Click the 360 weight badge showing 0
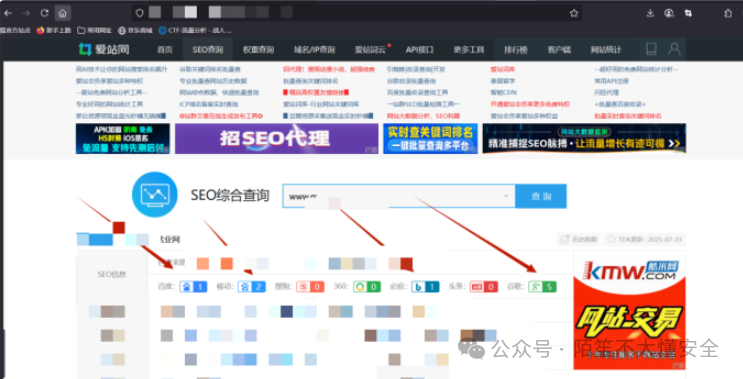Image resolution: width=743 pixels, height=379 pixels. click(367, 287)
